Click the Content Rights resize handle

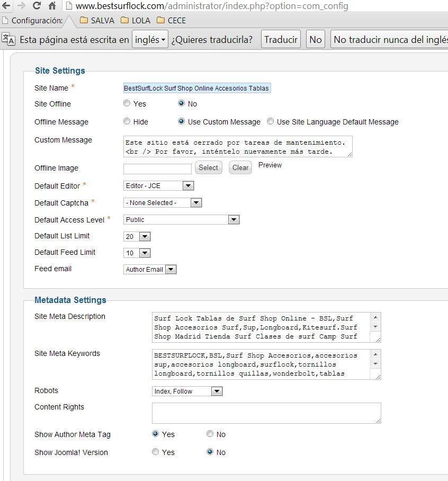pos(379,421)
